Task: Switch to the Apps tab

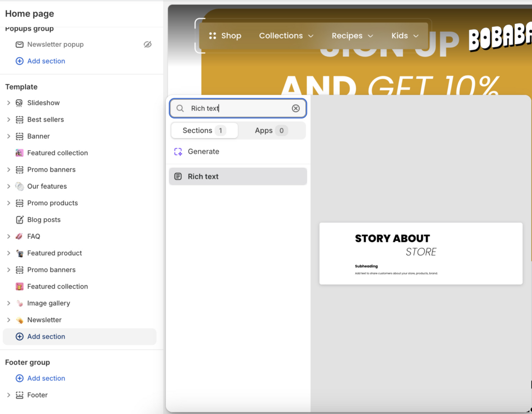Action: 271,131
